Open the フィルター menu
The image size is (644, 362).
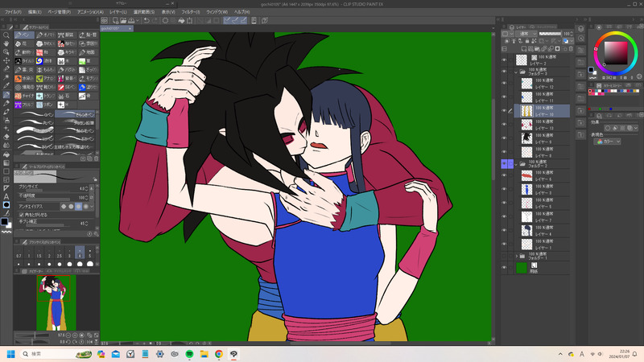190,12
